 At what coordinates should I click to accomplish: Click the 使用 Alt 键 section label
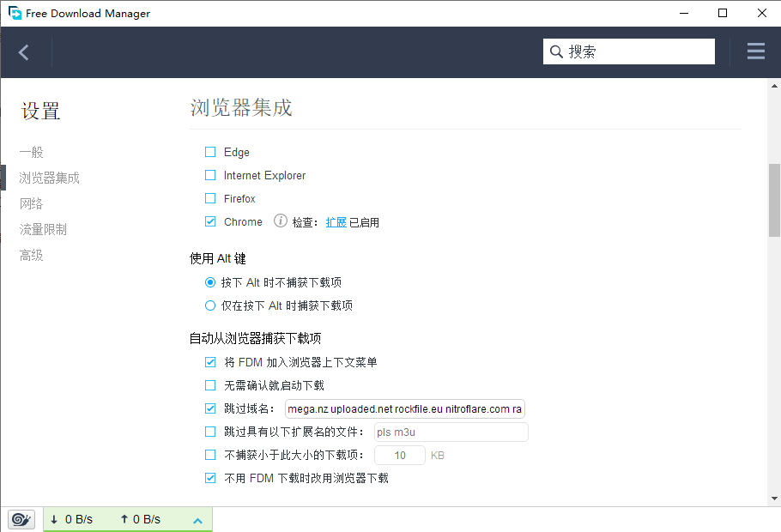(218, 258)
